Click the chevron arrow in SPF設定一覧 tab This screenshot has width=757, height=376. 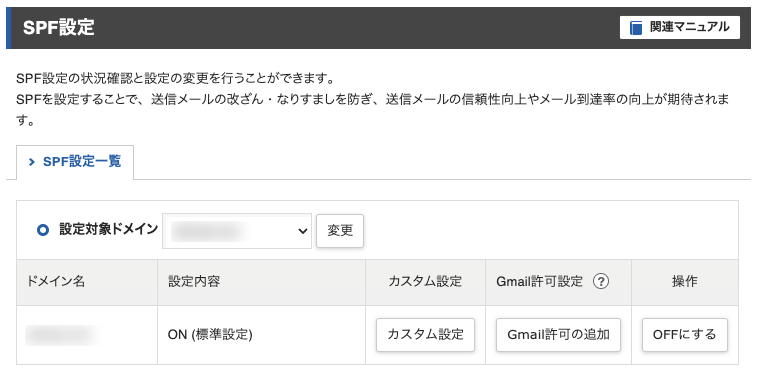coord(32,162)
